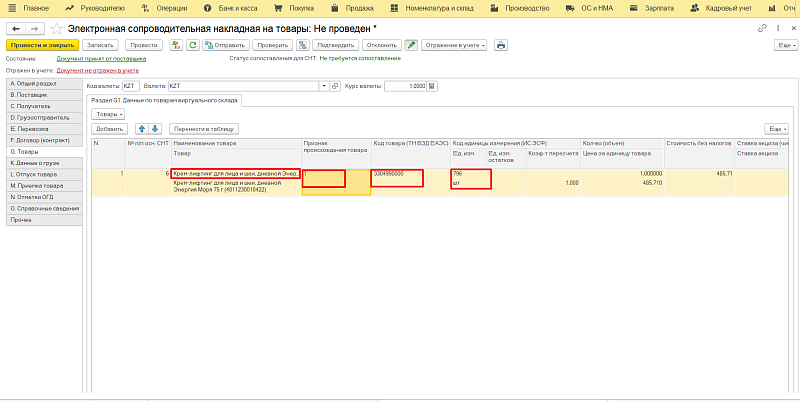Open calculator for Курс валюты field
The width and height of the screenshot is (800, 401).
tap(433, 86)
